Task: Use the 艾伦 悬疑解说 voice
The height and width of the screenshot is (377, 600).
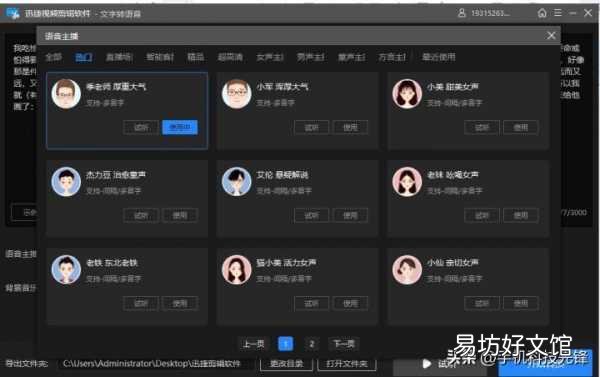Action: [350, 215]
